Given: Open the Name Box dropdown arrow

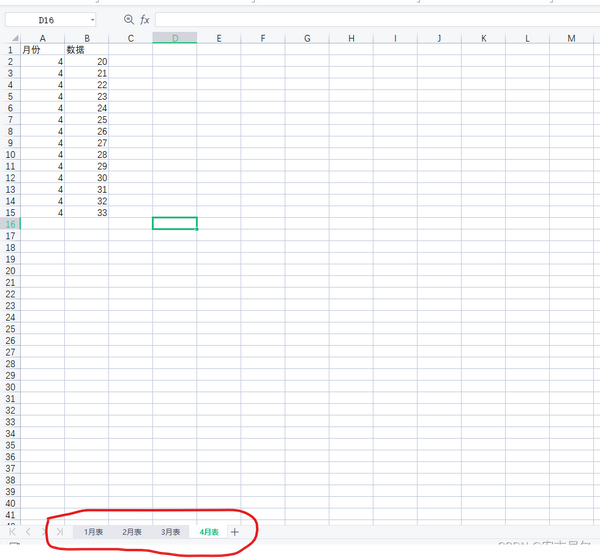Looking at the screenshot, I should 92,20.
